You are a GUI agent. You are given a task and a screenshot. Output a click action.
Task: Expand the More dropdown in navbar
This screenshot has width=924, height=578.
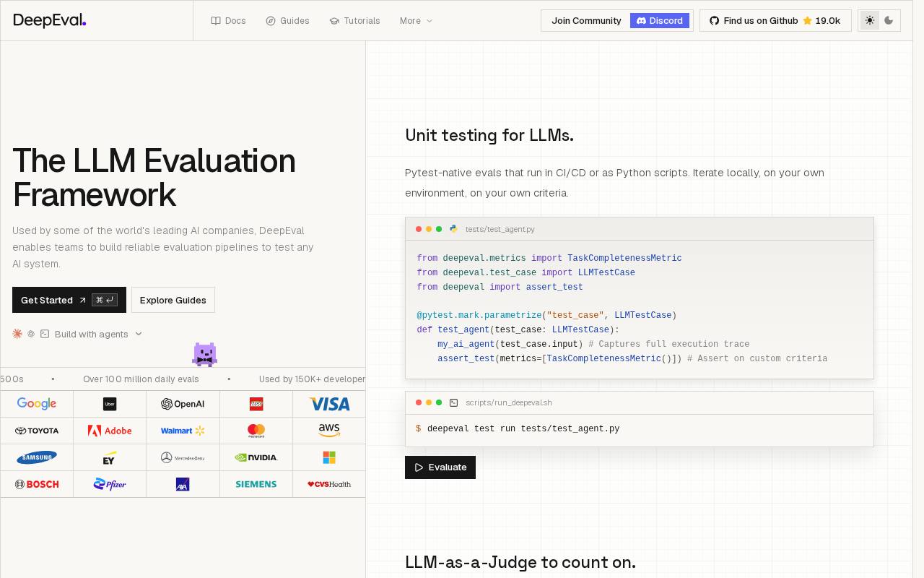point(417,21)
